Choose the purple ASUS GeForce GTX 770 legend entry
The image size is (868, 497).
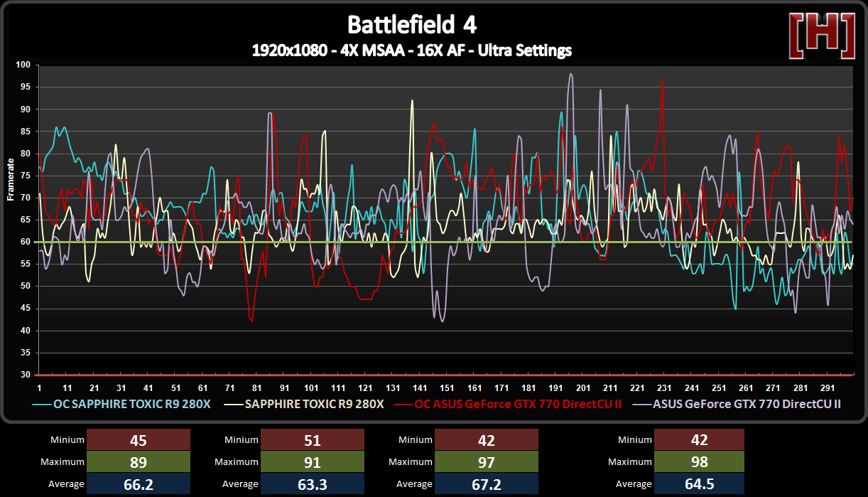pos(747,404)
